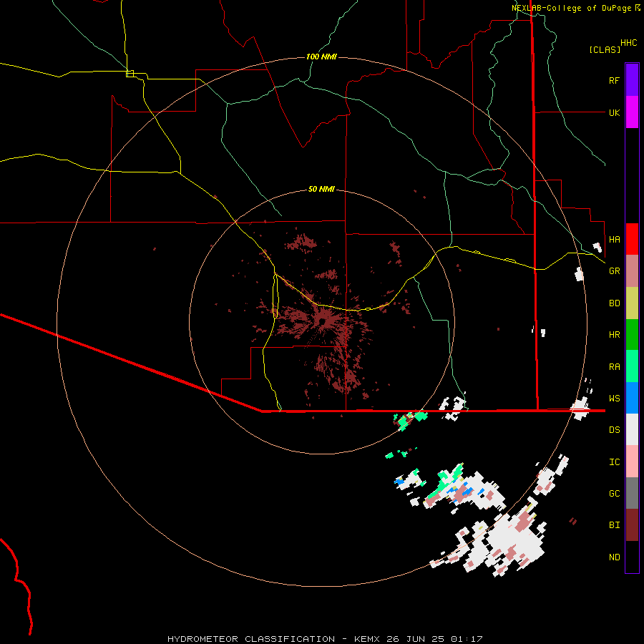This screenshot has width=644, height=644.
Task: Click the brown BI legend color swatch
Action: pyautogui.click(x=632, y=525)
